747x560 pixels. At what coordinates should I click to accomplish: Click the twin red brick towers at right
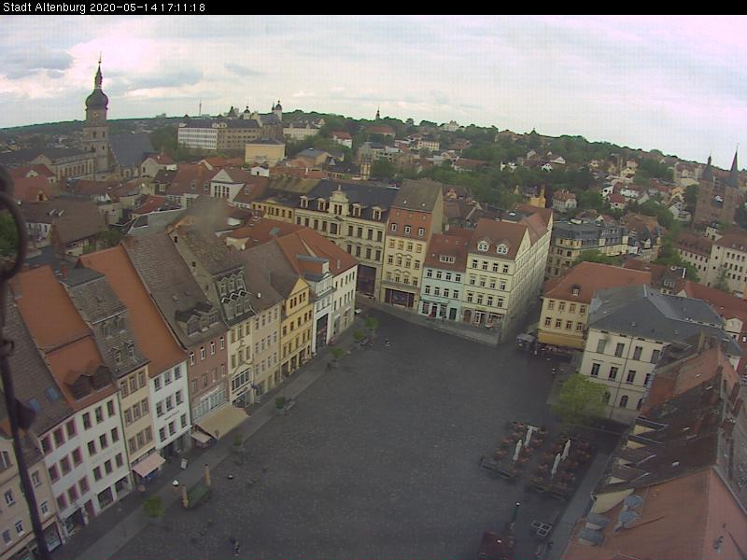point(718,191)
